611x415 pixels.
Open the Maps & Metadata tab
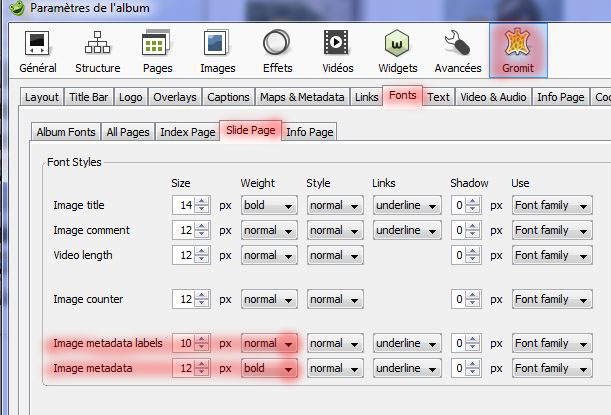(302, 97)
